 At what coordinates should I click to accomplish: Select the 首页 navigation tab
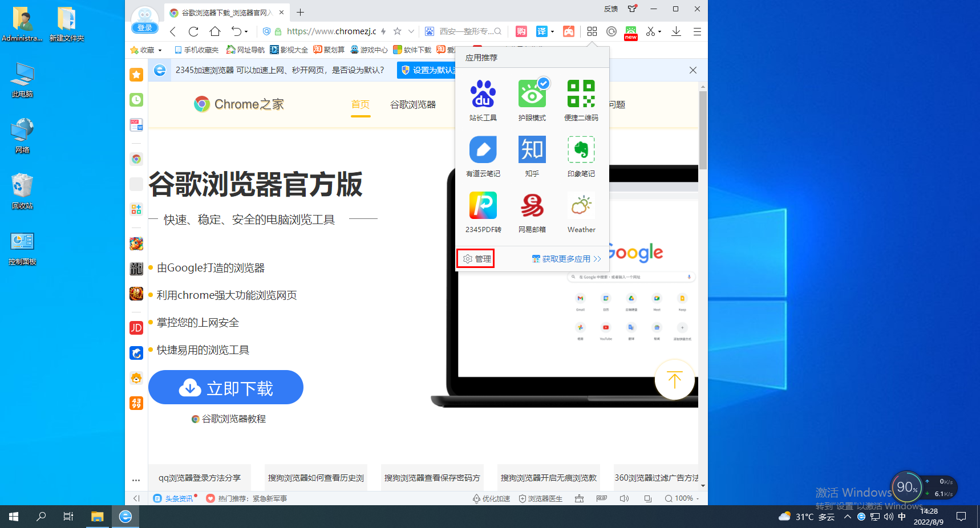click(361, 104)
